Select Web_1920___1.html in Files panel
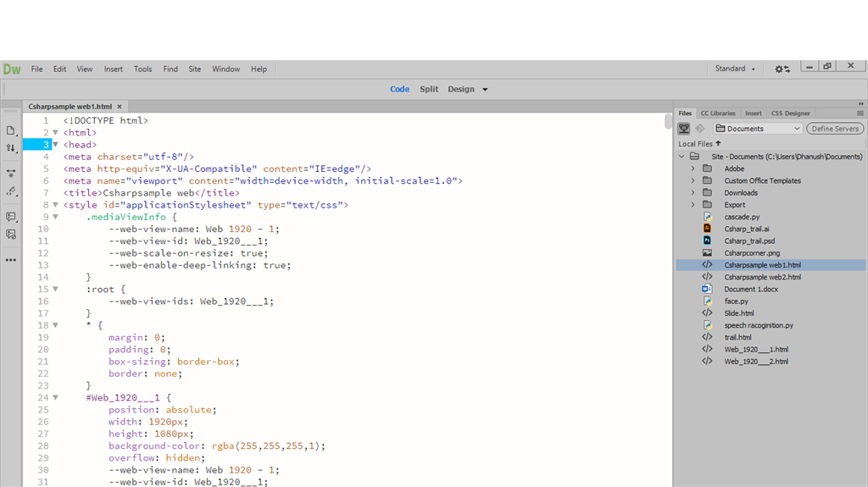The width and height of the screenshot is (868, 487). (756, 349)
